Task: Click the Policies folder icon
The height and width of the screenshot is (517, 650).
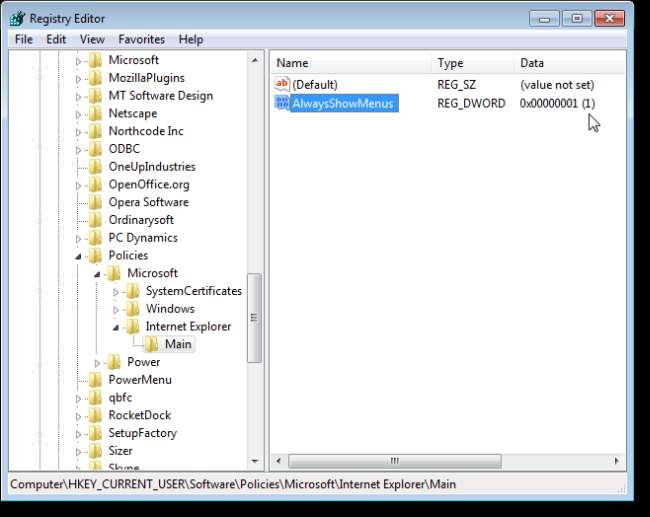Action: pos(96,255)
